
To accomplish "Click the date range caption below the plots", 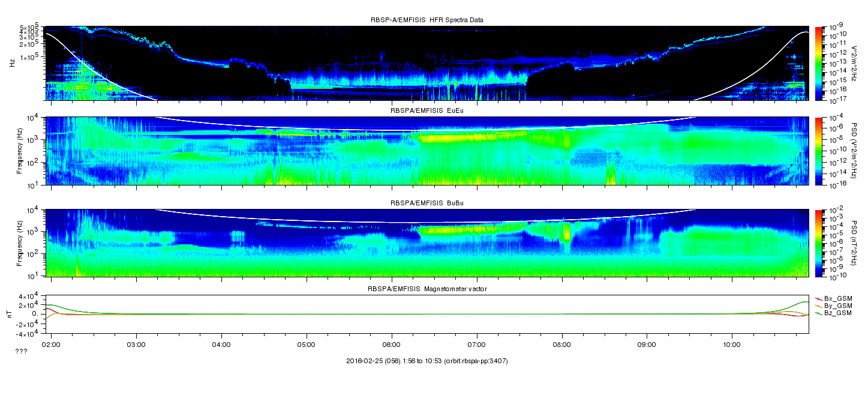I will click(427, 361).
